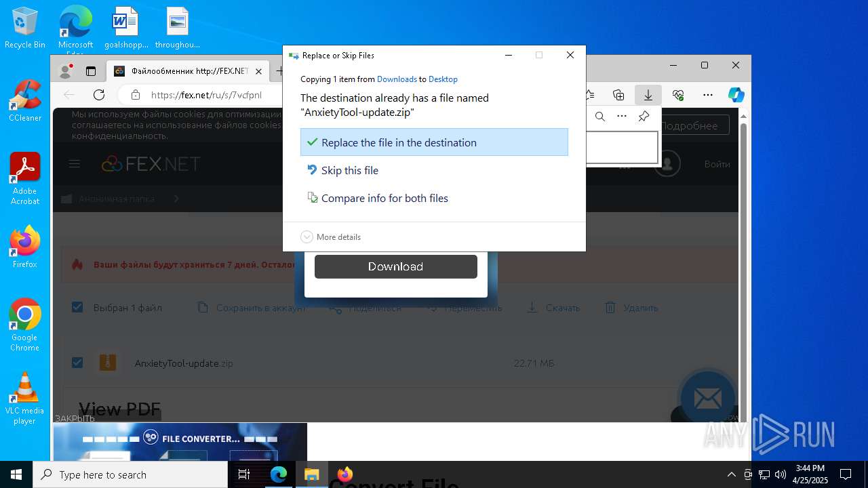Click Удалить delete action
868x488 pixels.
coord(631,308)
